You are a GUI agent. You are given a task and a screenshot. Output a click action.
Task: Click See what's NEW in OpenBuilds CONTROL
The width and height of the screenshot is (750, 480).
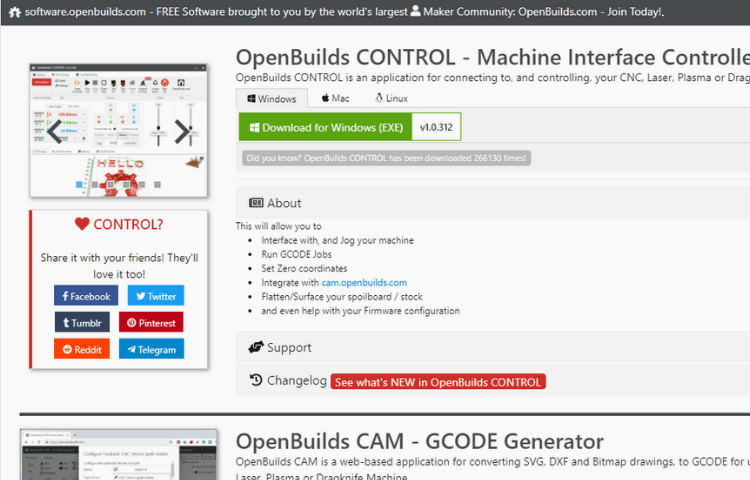coord(438,382)
